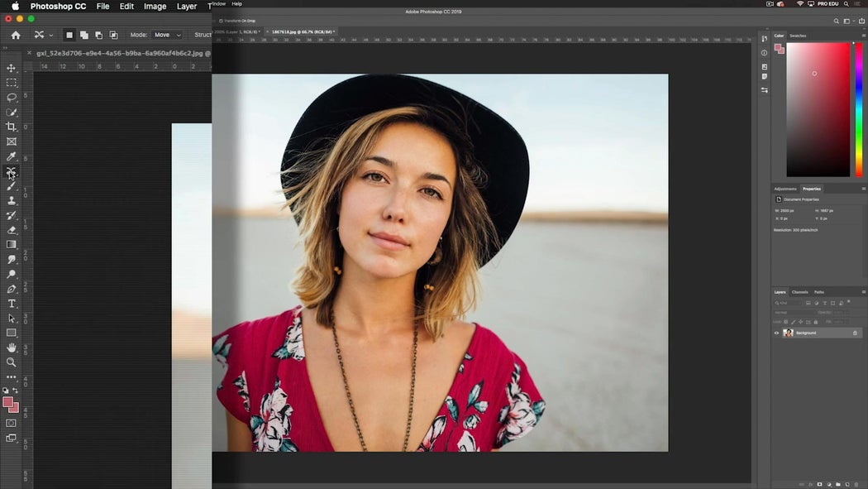Select the Horizontal Type tool
Image resolution: width=868 pixels, height=489 pixels.
pyautogui.click(x=11, y=304)
